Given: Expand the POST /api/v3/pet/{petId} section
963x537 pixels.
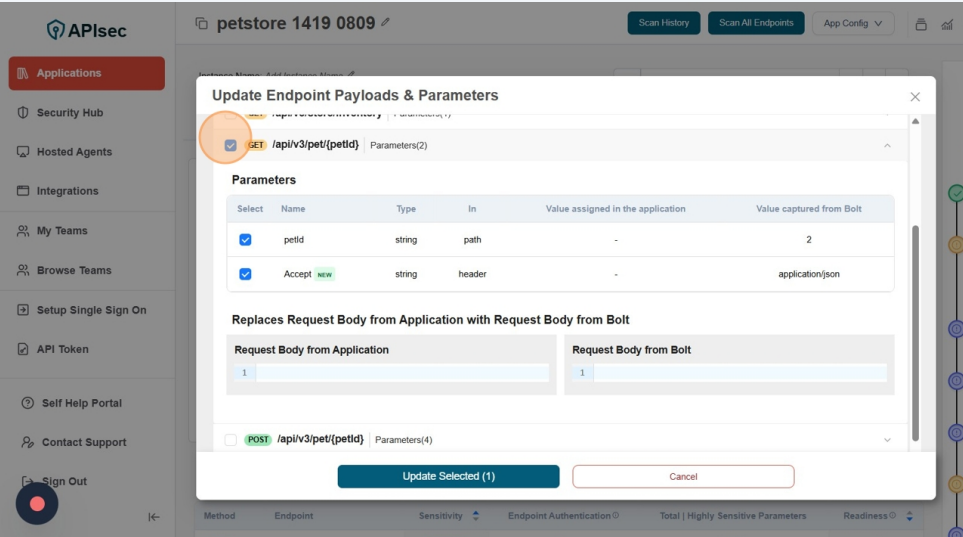Looking at the screenshot, I should tap(887, 440).
